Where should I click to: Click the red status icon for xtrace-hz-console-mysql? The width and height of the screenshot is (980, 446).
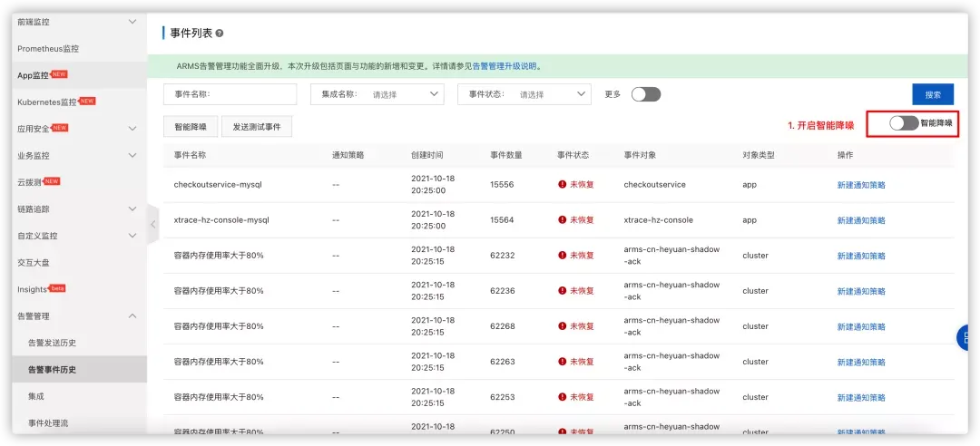coord(562,220)
